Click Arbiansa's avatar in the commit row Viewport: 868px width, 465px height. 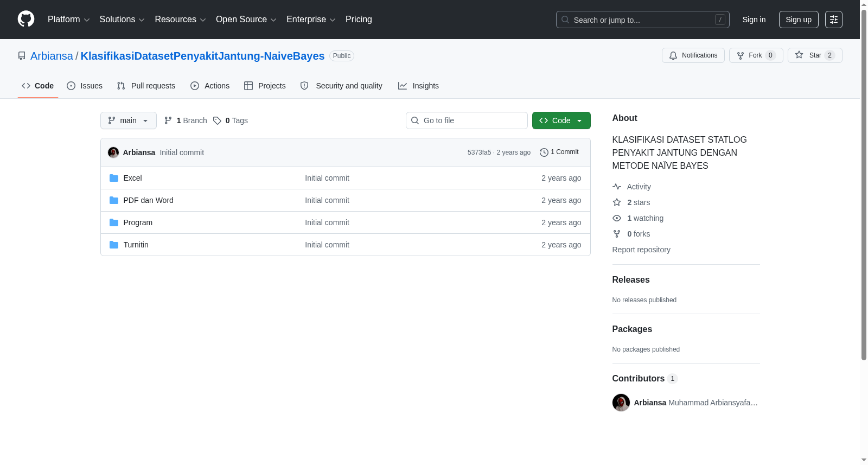pos(113,152)
